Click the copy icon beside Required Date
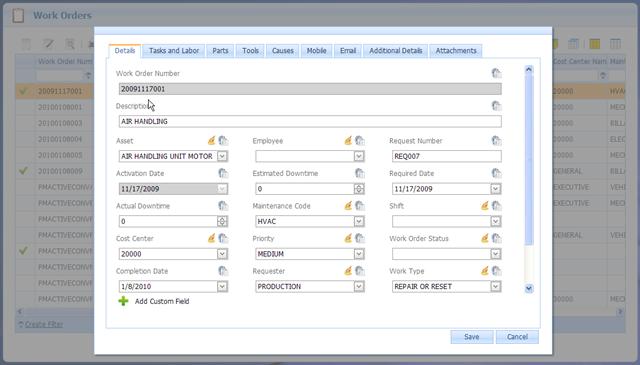This screenshot has height=365, width=640. 496,173
